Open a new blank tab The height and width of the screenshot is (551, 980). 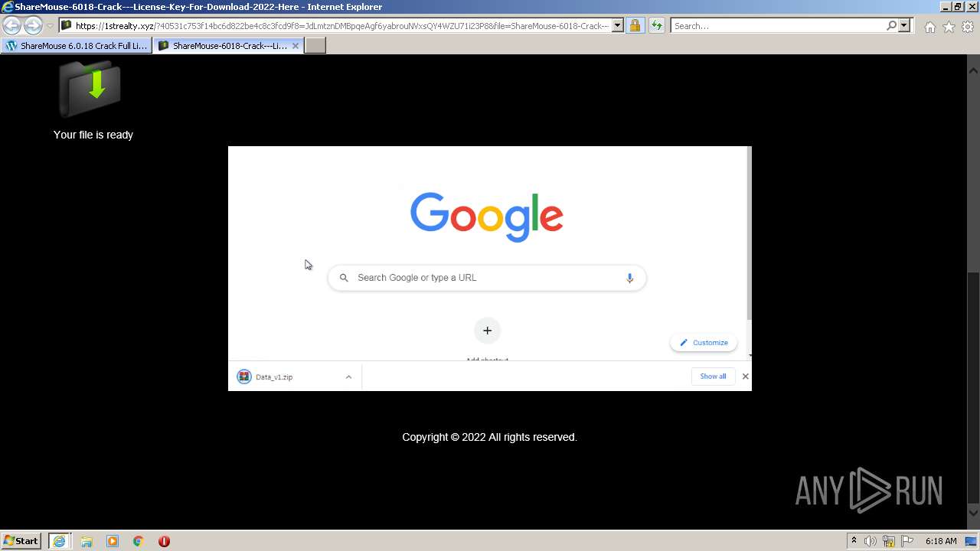[315, 45]
